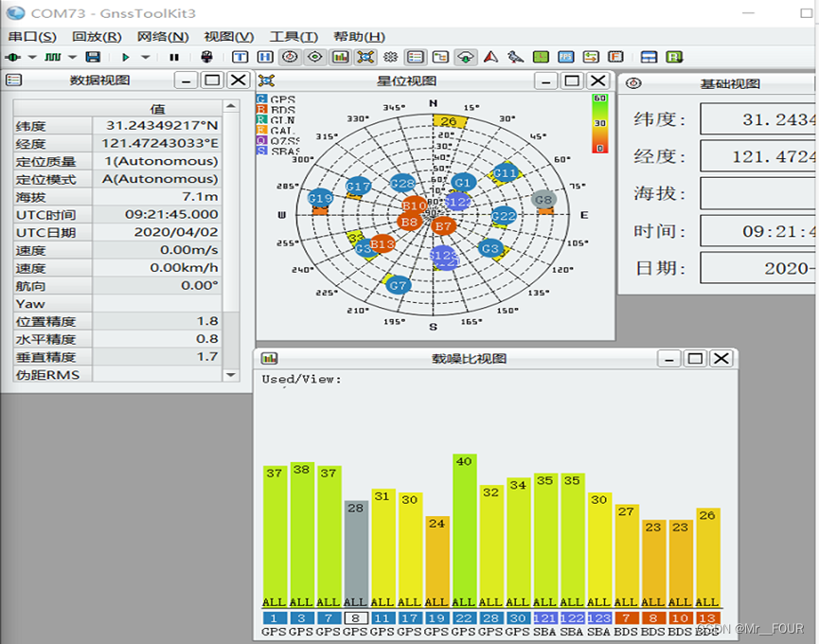The height and width of the screenshot is (644, 819).
Task: Click the 数据视图 window title icon
Action: (13, 80)
